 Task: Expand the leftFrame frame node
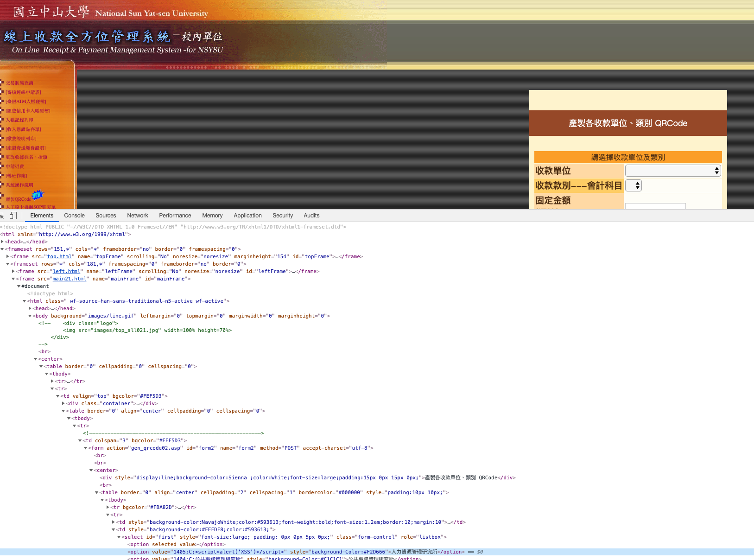pyautogui.click(x=13, y=271)
